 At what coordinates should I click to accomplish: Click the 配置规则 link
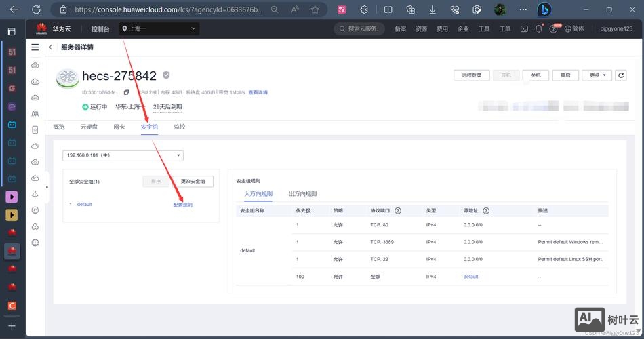pos(182,205)
